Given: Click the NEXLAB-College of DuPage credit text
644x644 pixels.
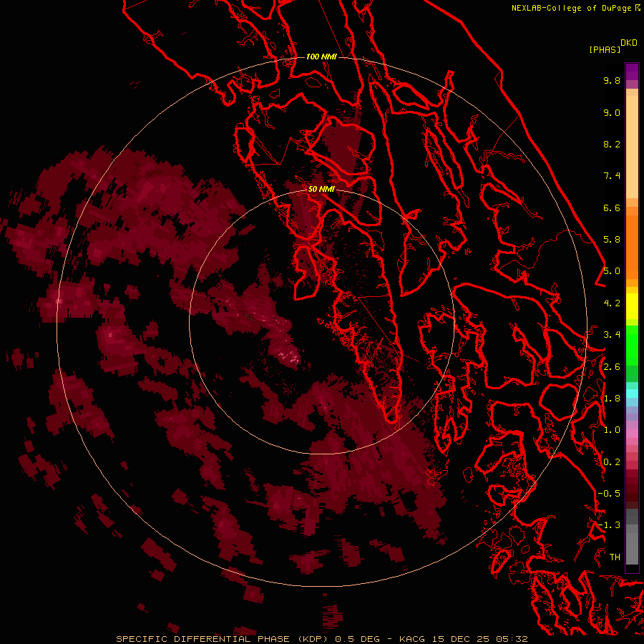Looking at the screenshot, I should click(x=572, y=8).
